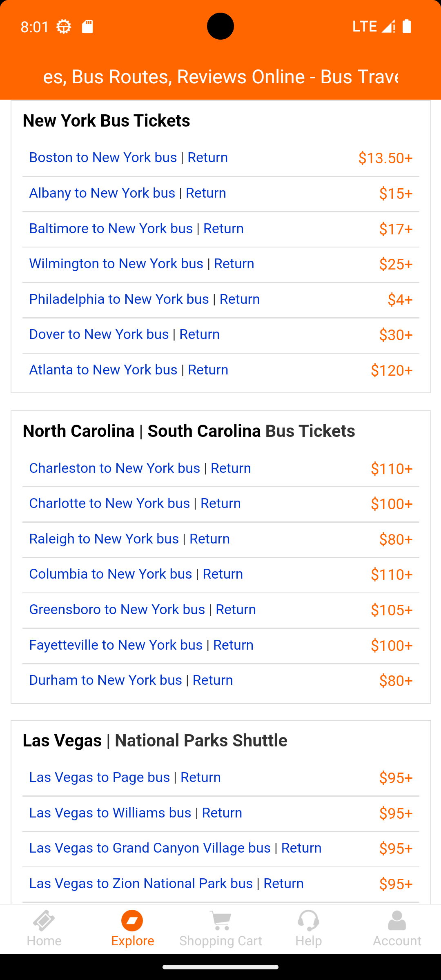Screen dimensions: 441x980
Task: Click the $120+ price for Atlanta route
Action: [392, 370]
